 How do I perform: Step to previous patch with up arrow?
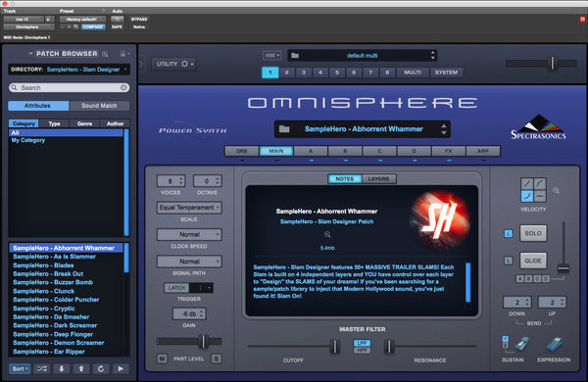point(81,369)
